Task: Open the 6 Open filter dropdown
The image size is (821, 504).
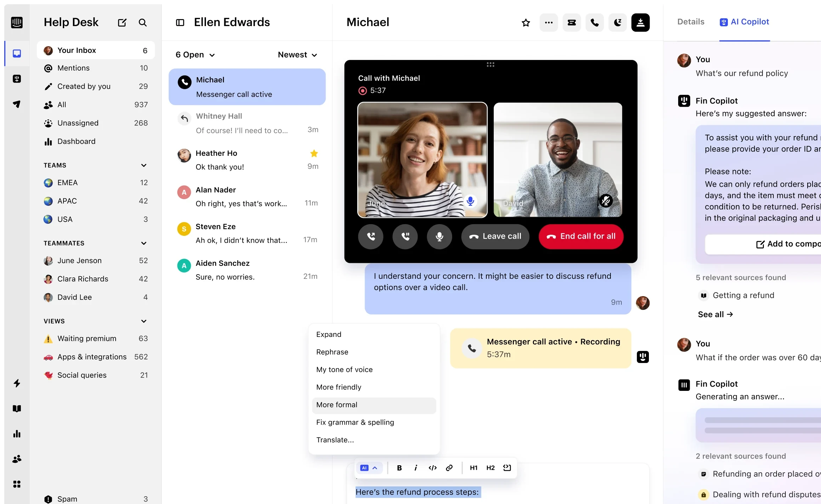Action: pyautogui.click(x=195, y=55)
